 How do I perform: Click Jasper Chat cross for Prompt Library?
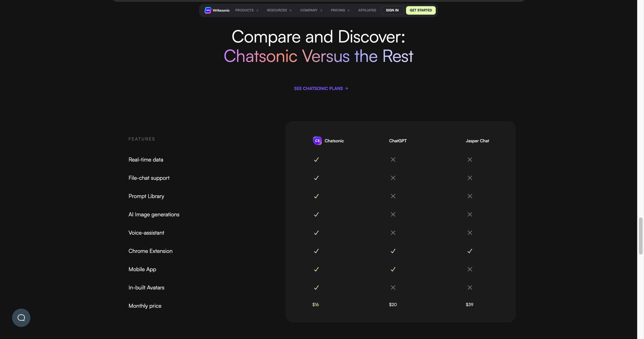pyautogui.click(x=470, y=196)
